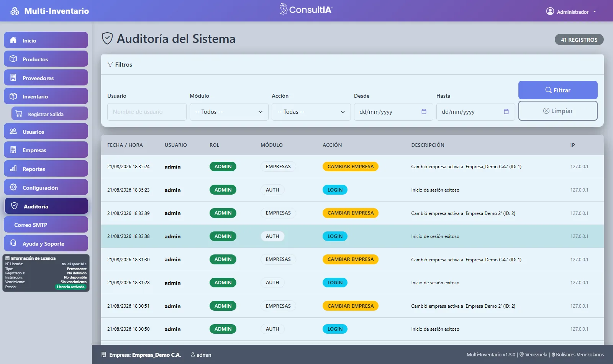Click footer text Empresa: Empresa_Demo C.A.

click(x=145, y=355)
